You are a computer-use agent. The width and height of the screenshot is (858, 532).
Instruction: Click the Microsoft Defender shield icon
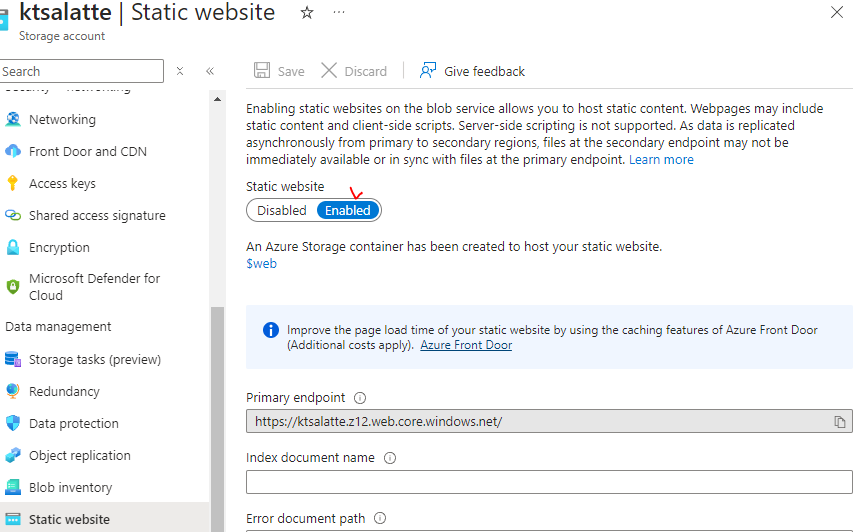pos(13,287)
